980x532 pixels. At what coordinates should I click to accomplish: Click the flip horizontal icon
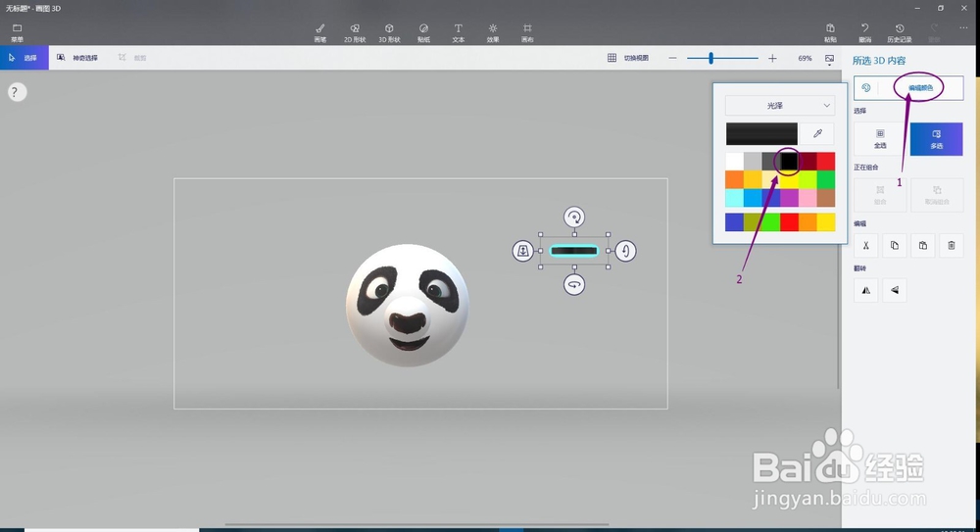tap(865, 290)
